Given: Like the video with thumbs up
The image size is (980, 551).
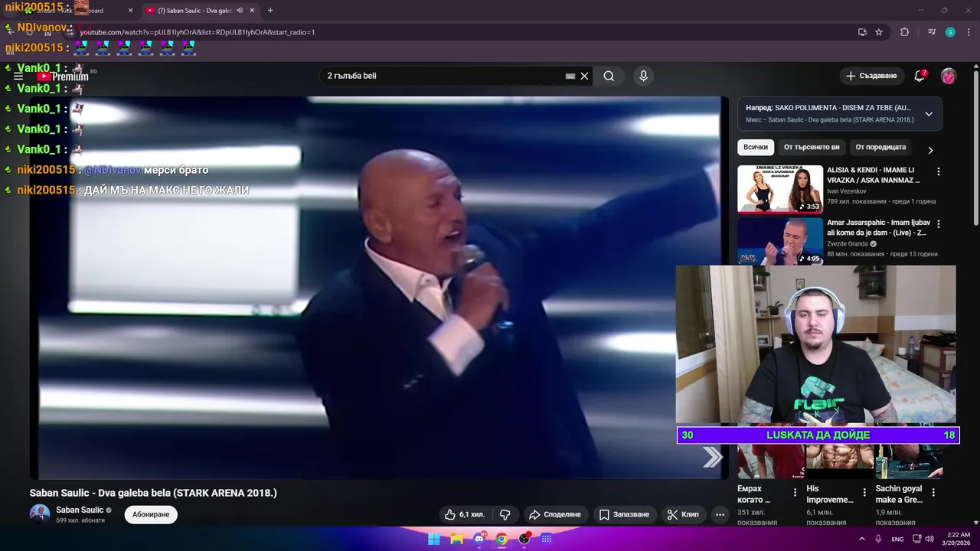Looking at the screenshot, I should [x=464, y=514].
